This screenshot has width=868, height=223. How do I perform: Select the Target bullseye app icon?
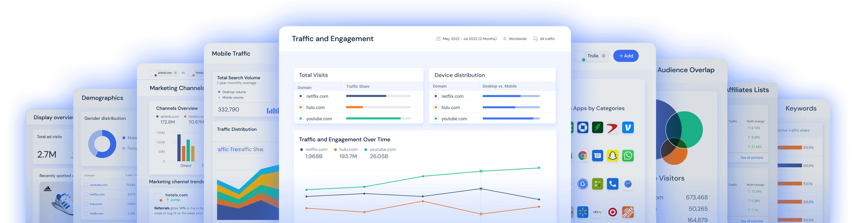point(612,212)
